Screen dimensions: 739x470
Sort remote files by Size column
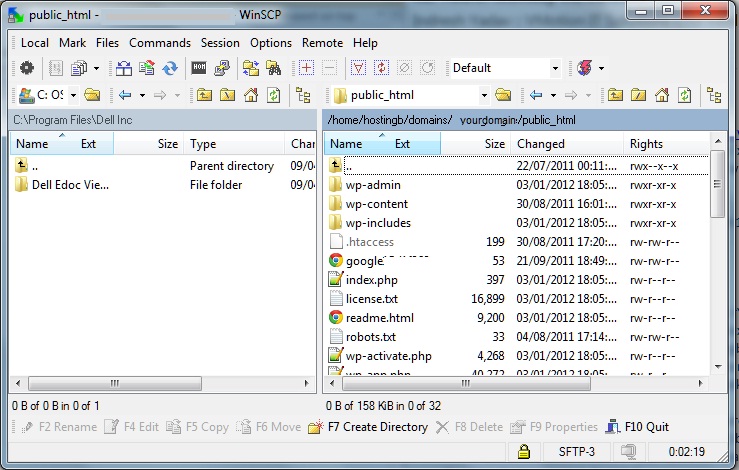pyautogui.click(x=476, y=144)
